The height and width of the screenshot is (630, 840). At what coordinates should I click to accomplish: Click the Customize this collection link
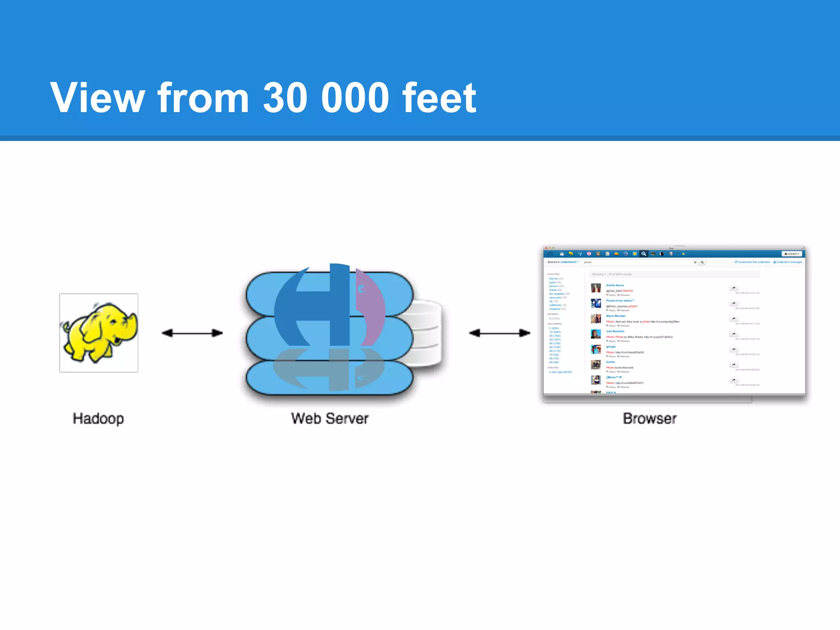point(753,262)
